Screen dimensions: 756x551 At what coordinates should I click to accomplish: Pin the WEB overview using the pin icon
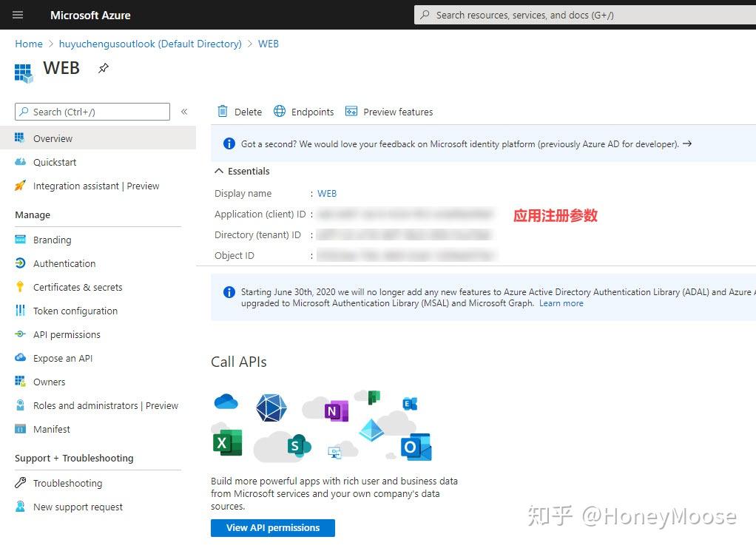point(103,67)
